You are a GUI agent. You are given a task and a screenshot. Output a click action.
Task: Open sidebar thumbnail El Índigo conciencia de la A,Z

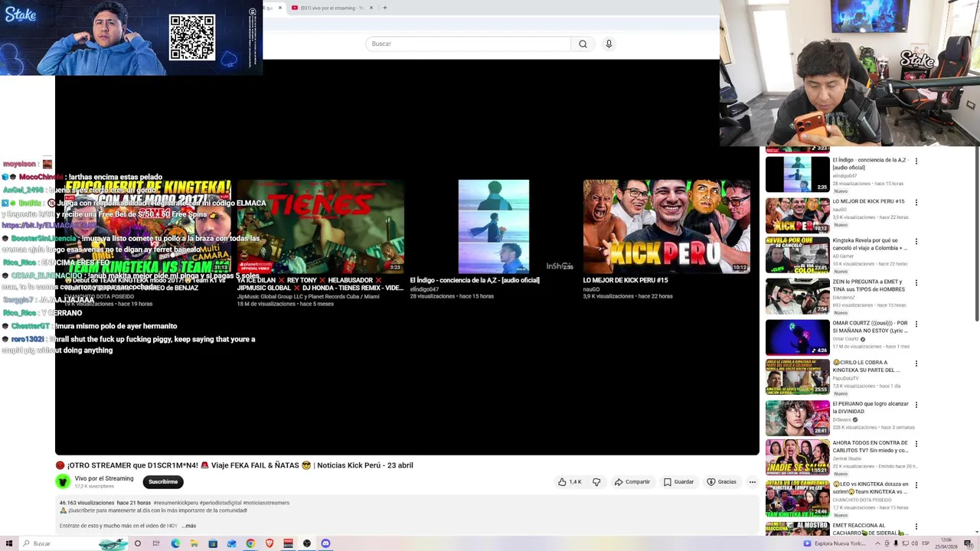point(797,174)
